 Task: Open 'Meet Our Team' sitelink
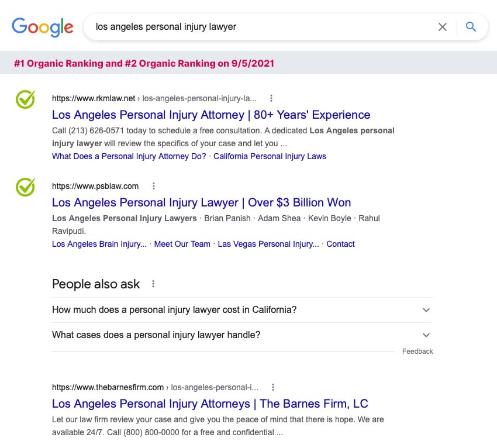tap(182, 244)
